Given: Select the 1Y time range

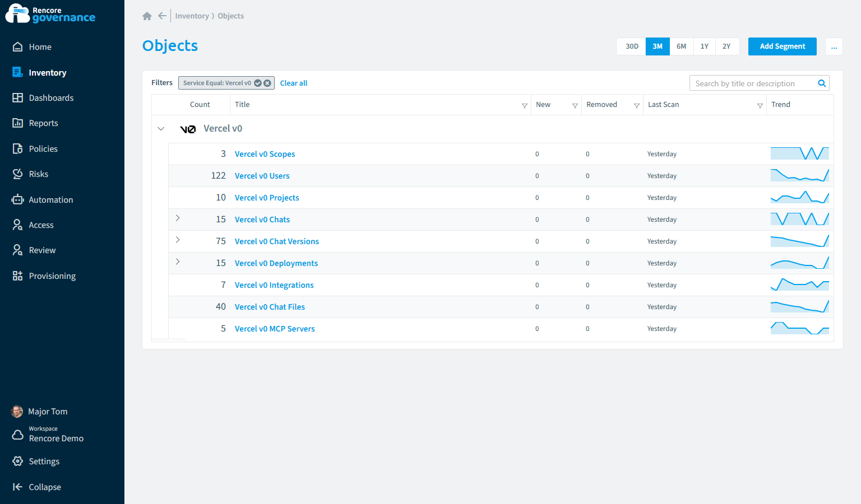Looking at the screenshot, I should (x=705, y=46).
